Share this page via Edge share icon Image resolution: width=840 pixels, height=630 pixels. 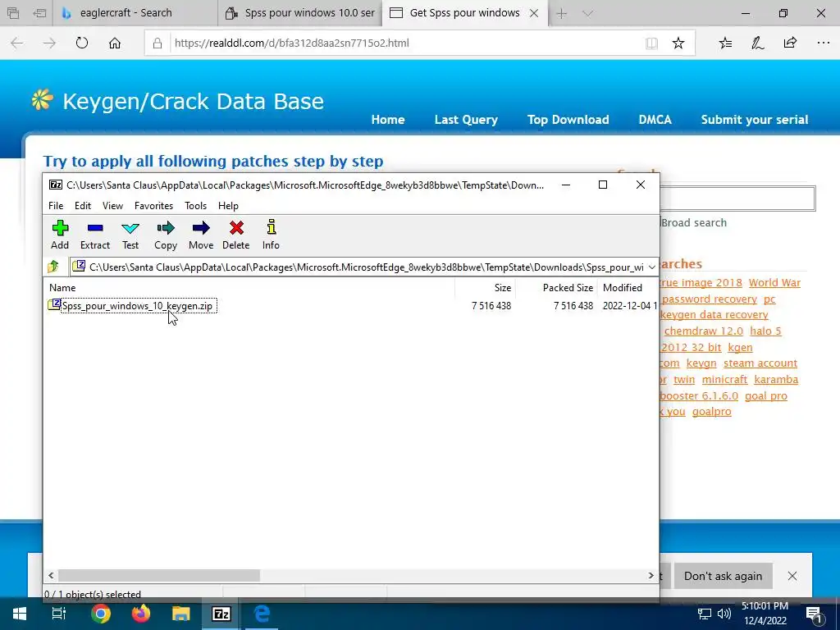[x=790, y=43]
